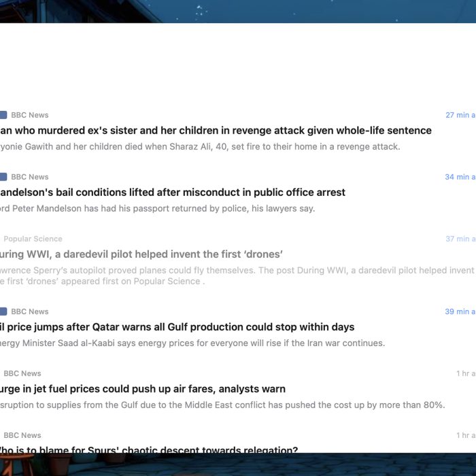Click BBC News label on whole-life sentence article

(30, 115)
